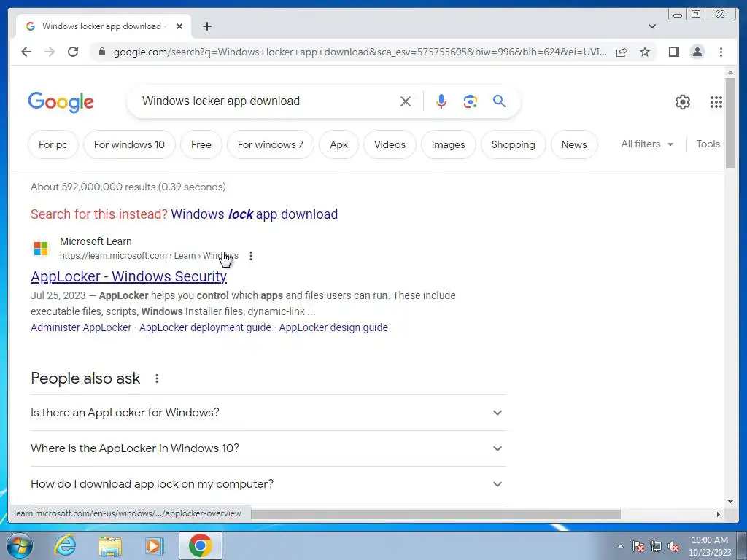747x560 pixels.
Task: Open Action Center flag icon
Action: [638, 546]
